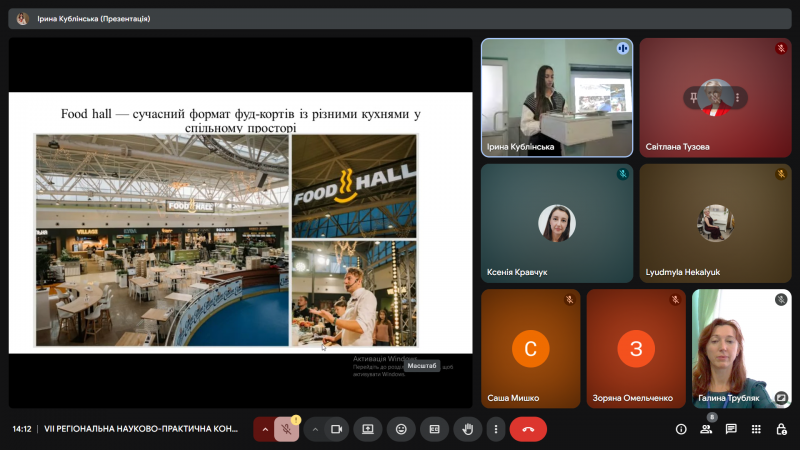Open the emoji reactions picker
The height and width of the screenshot is (450, 800).
(401, 429)
